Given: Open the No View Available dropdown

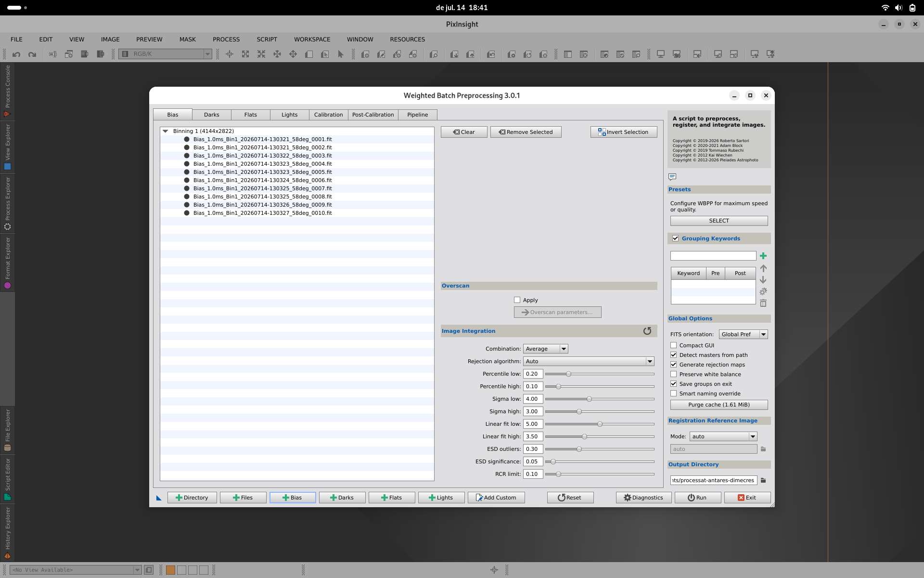Looking at the screenshot, I should pyautogui.click(x=76, y=570).
